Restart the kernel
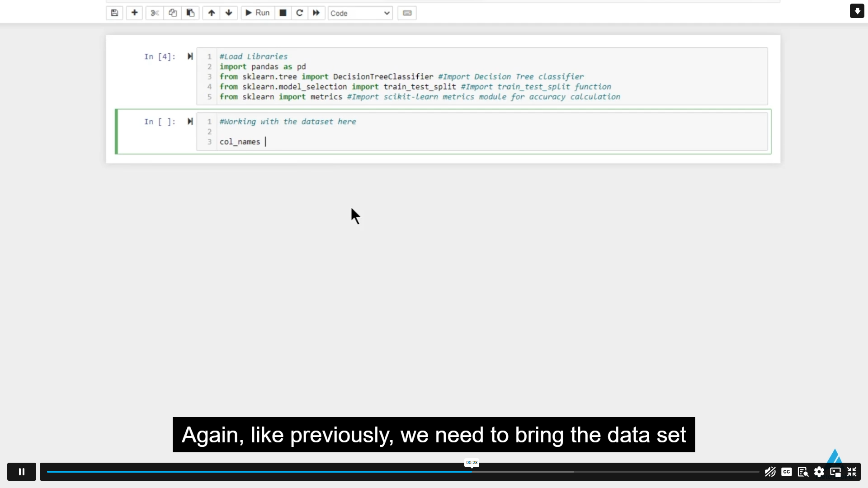Image resolution: width=868 pixels, height=488 pixels. point(299,13)
